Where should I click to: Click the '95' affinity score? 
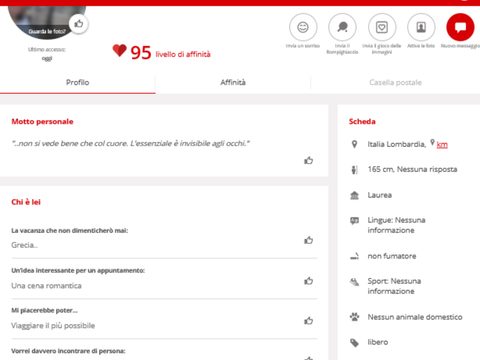click(x=141, y=53)
